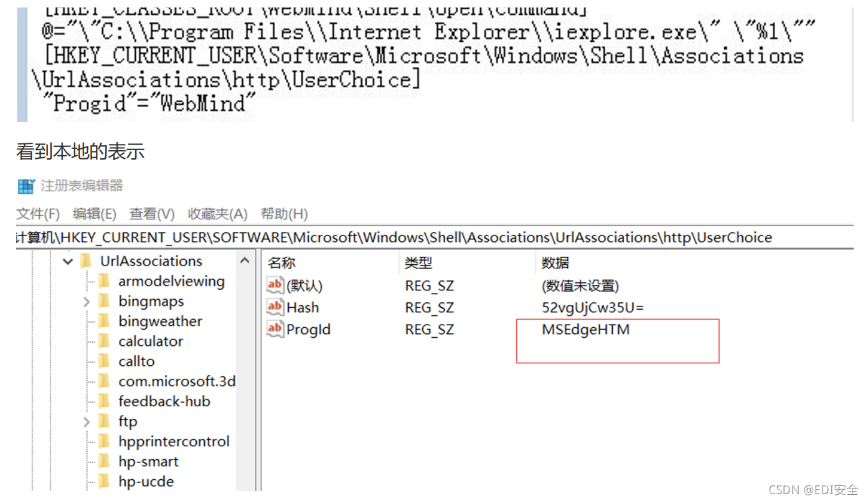Select the armodelviewing key
Screen dimensions: 868x501
pyautogui.click(x=171, y=281)
